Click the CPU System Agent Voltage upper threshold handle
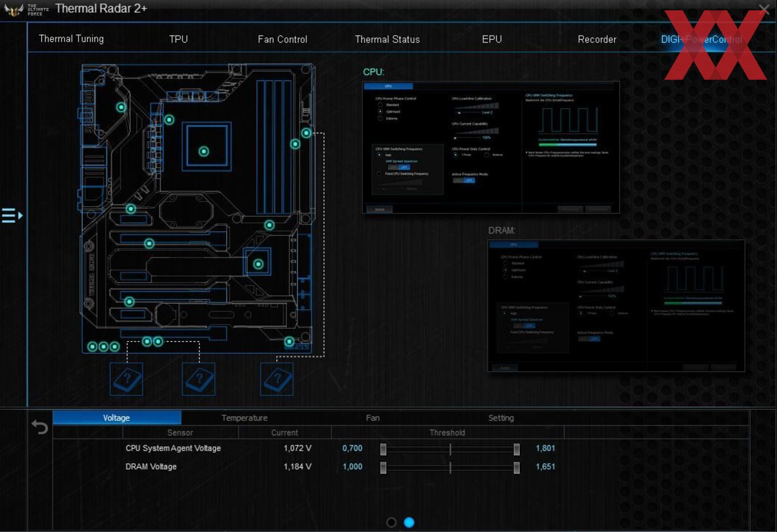The height and width of the screenshot is (532, 777). pos(516,449)
